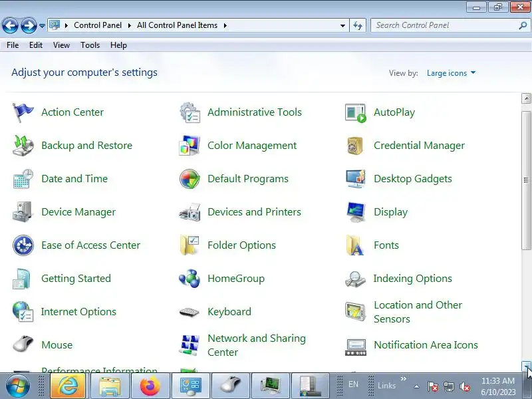Screen dimensions: 532x399
Task: Expand the Links toolbar chevron
Action: [403, 378]
